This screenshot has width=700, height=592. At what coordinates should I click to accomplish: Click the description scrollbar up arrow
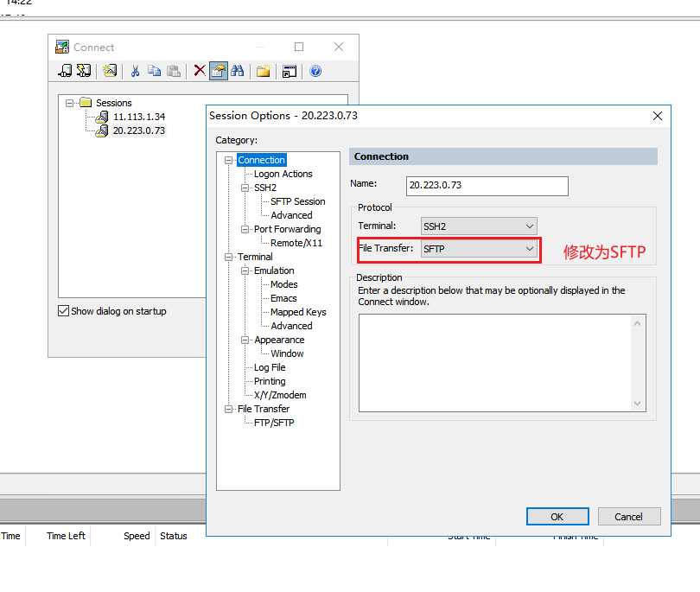(637, 322)
